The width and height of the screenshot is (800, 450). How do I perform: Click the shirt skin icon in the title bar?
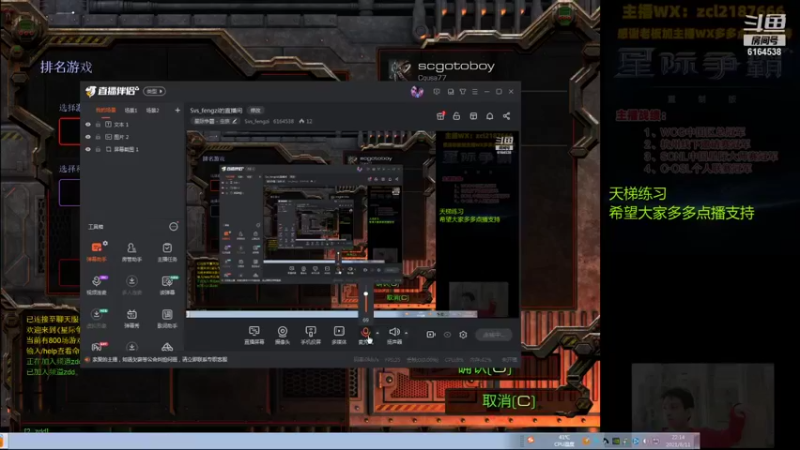[462, 92]
